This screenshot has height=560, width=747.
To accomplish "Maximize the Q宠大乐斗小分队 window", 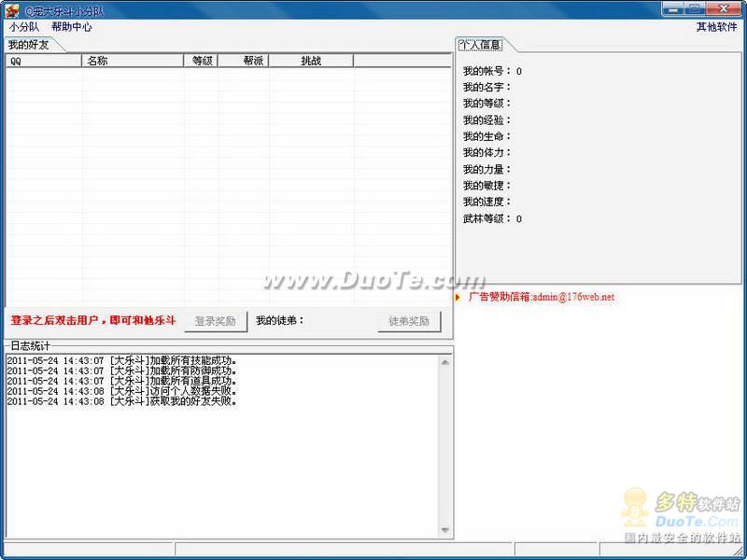I will pyautogui.click(x=695, y=8).
